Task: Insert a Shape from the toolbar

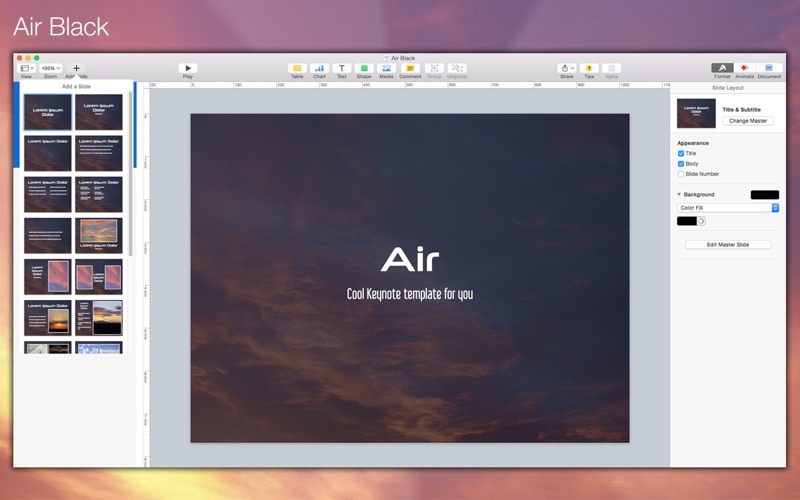Action: (364, 68)
